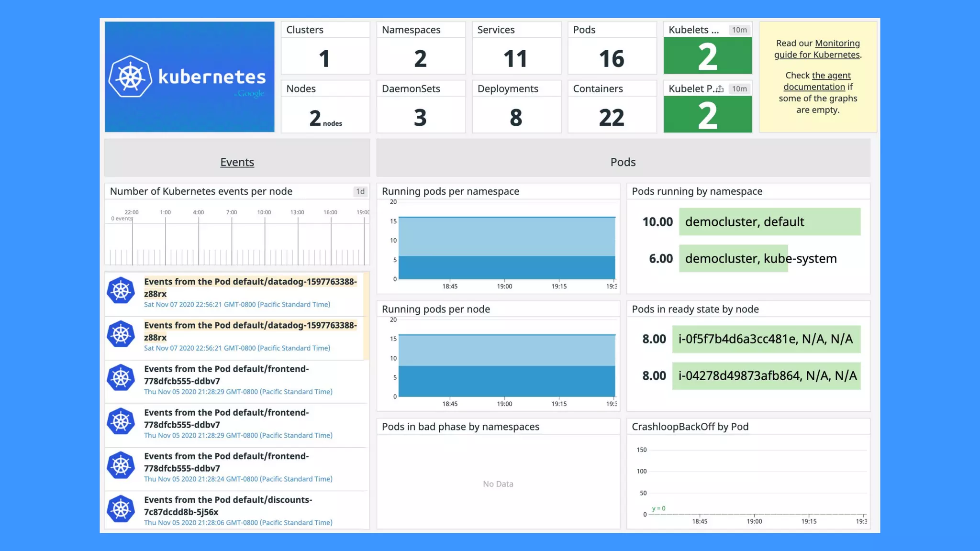The height and width of the screenshot is (551, 980).
Task: Click the icon beside first datadog-1597763388 event
Action: [x=121, y=290]
